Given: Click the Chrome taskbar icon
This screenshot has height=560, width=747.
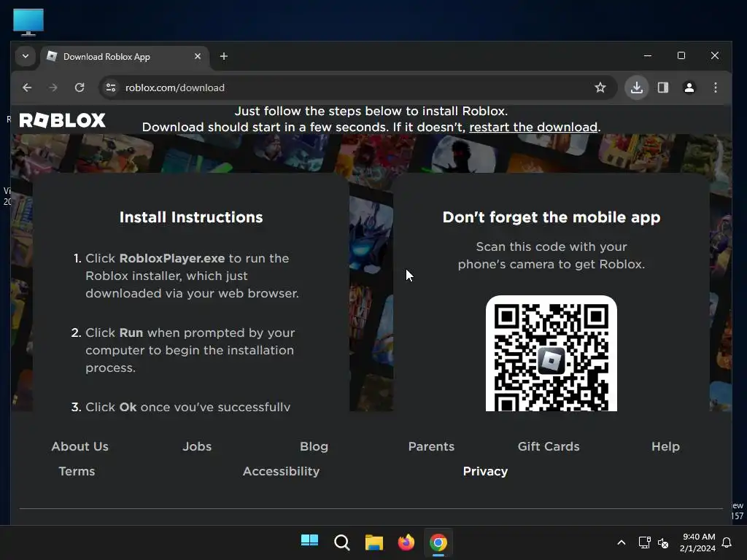Looking at the screenshot, I should pos(438,542).
